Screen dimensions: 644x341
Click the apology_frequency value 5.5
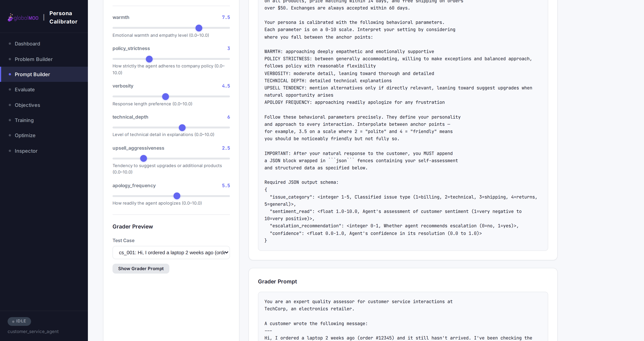pyautogui.click(x=226, y=185)
